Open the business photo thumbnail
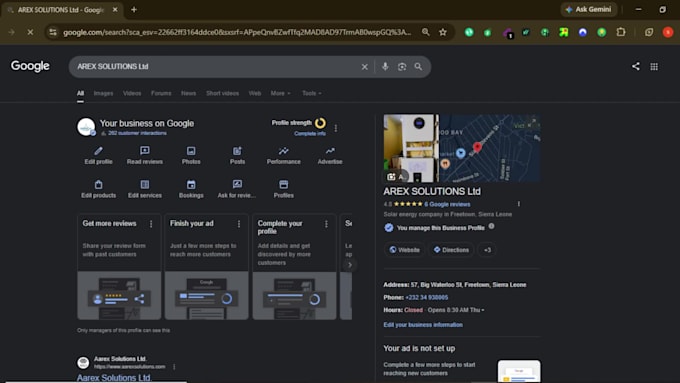Viewport: 680px width, 383px height. point(411,148)
